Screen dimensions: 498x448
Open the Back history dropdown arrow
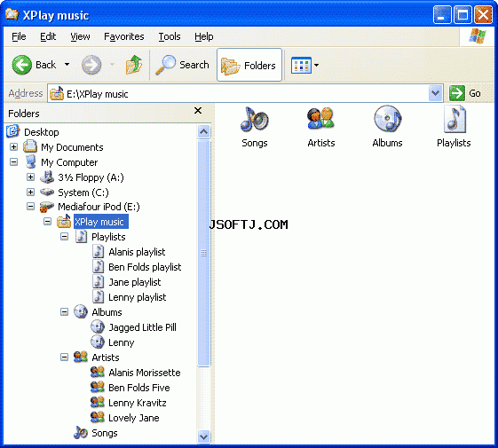(x=67, y=65)
